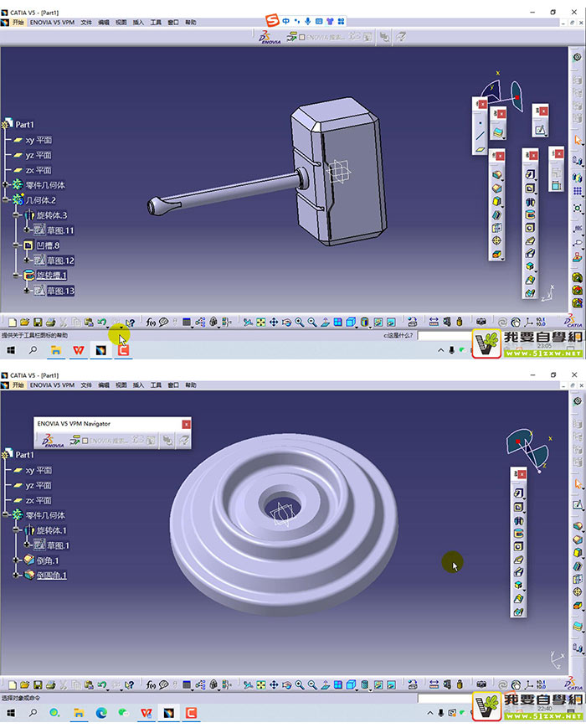Select Hole tool in disc model window

(x=518, y=546)
